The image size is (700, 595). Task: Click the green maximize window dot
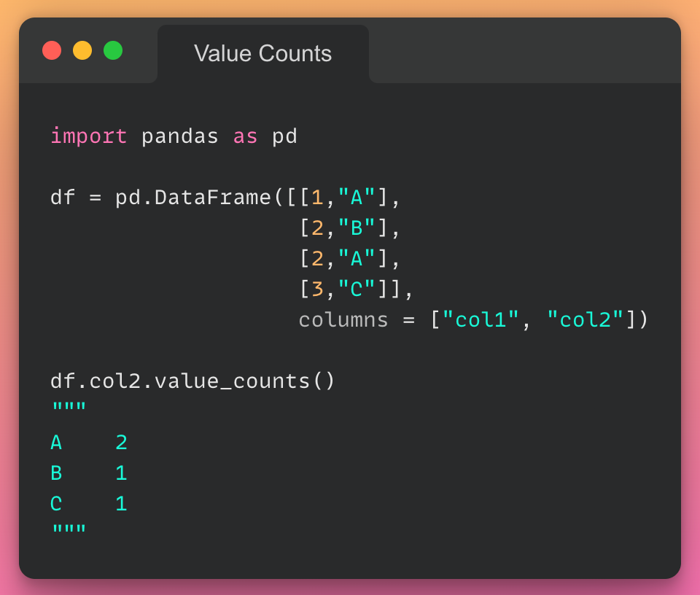[113, 50]
